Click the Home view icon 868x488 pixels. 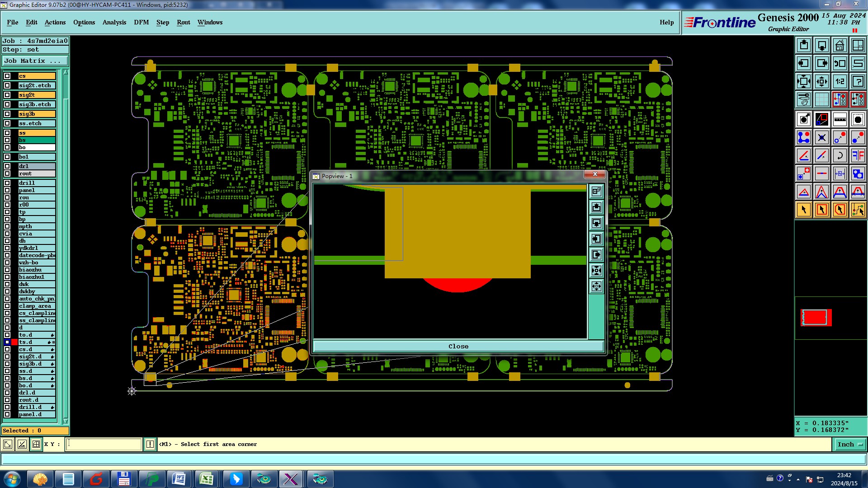coord(840,45)
